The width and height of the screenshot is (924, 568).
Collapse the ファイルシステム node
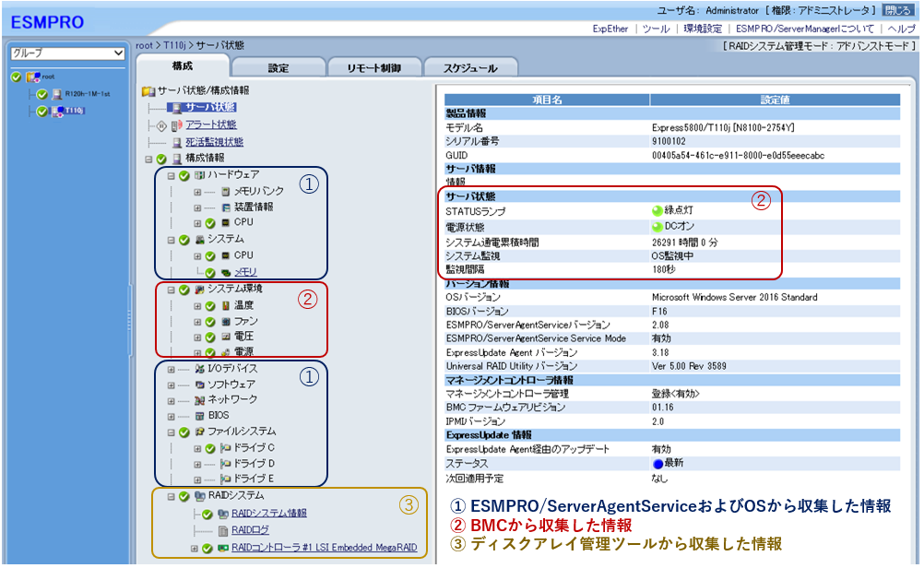(171, 432)
